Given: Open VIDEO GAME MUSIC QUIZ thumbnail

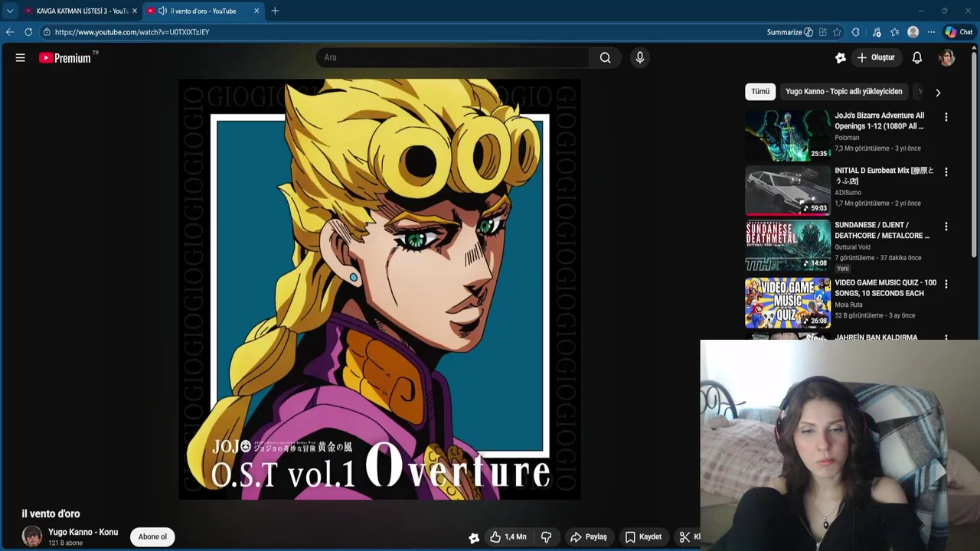Looking at the screenshot, I should 788,302.
